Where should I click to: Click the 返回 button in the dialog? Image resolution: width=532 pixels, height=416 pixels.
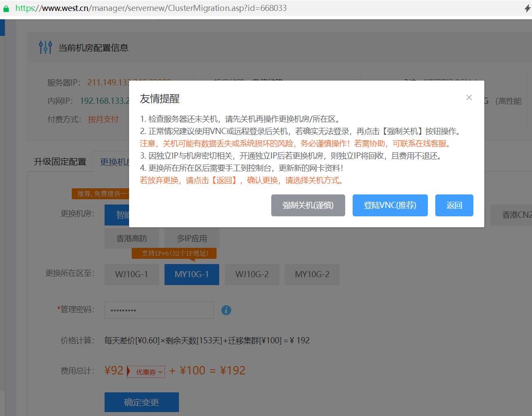click(454, 205)
